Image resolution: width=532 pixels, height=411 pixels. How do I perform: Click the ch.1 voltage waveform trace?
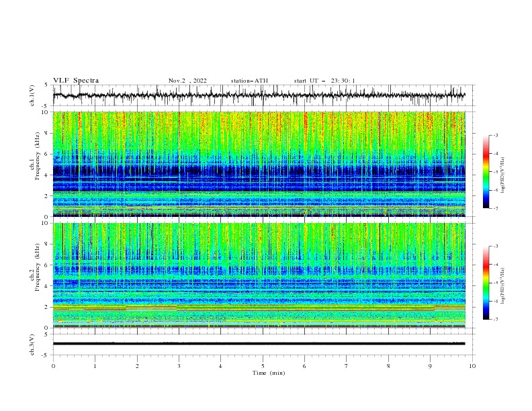(259, 95)
